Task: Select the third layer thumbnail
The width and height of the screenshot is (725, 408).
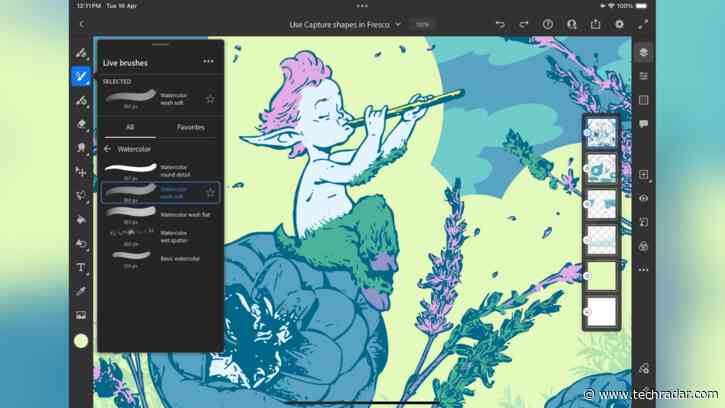Action: point(602,204)
